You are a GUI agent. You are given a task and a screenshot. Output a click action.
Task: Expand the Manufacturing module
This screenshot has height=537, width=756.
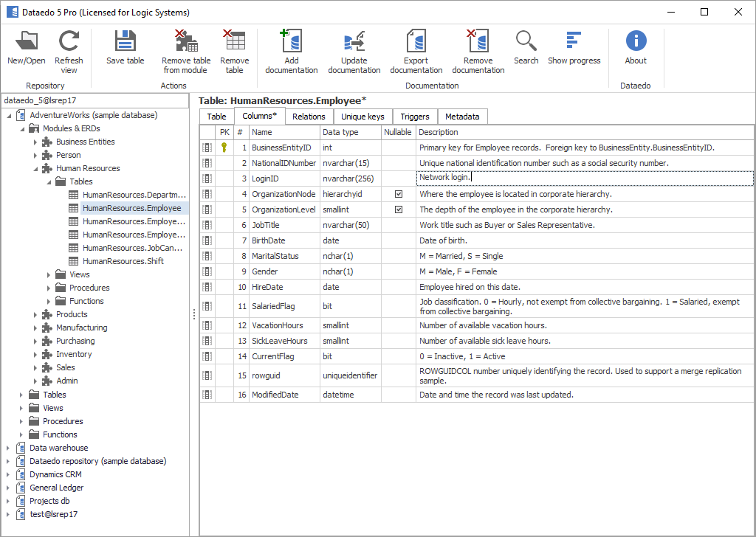click(35, 328)
